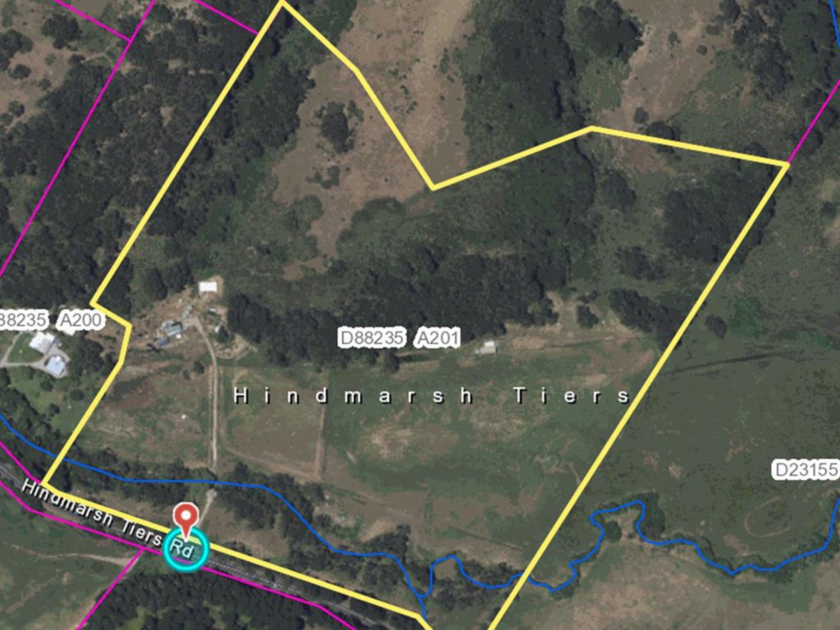Click the oval track in the D23155 paddock

click(769, 515)
